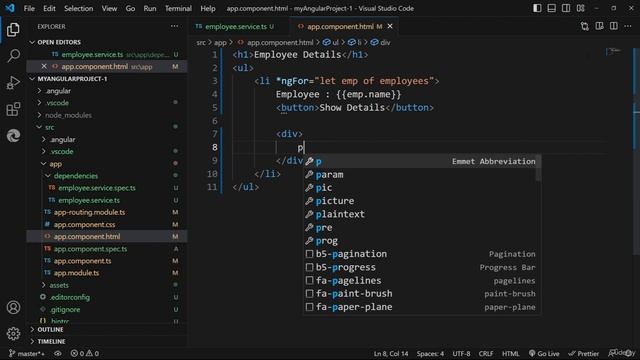Image resolution: width=640 pixels, height=360 pixels.
Task: Choose the b5-progress snippet suggestion
Action: coord(420,267)
